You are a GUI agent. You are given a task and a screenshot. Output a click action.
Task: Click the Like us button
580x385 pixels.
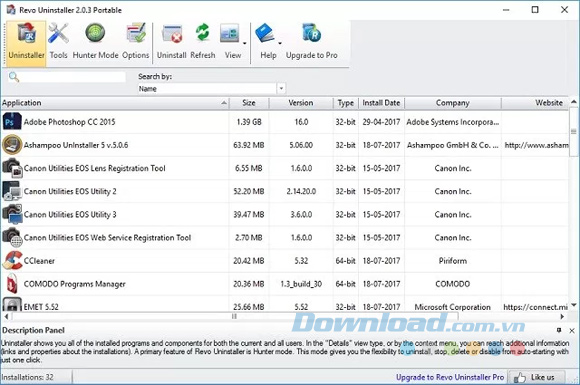tap(536, 377)
